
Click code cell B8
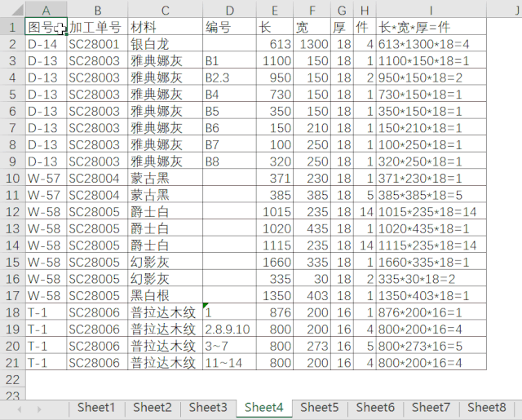[229, 161]
